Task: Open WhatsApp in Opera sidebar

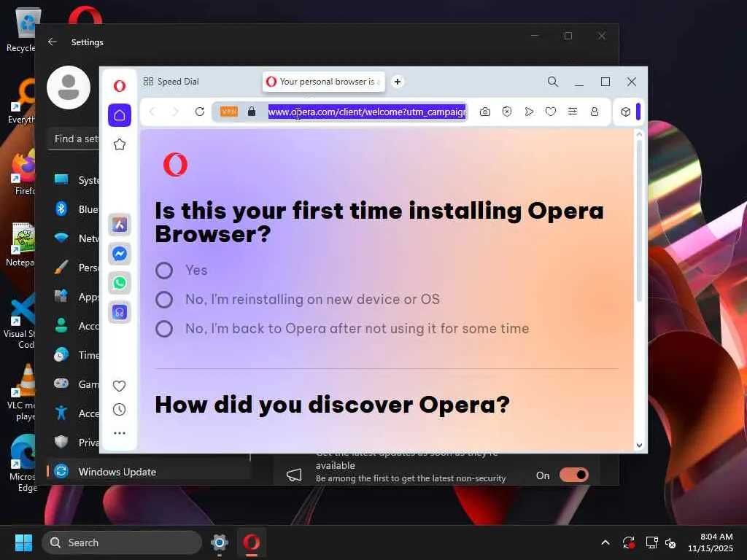Action: (x=120, y=283)
